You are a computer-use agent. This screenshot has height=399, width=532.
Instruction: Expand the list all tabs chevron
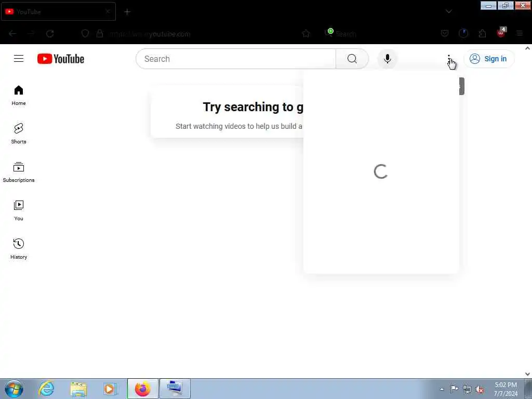(448, 11)
